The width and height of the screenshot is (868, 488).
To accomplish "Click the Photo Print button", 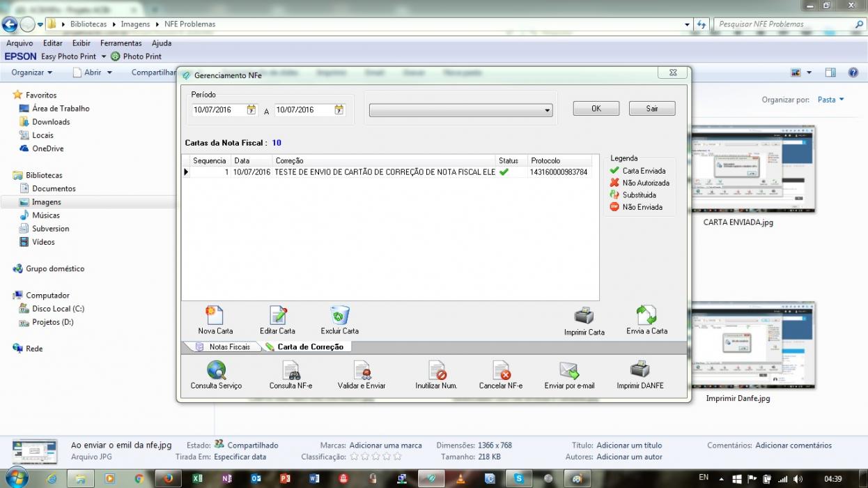I will [x=136, y=56].
